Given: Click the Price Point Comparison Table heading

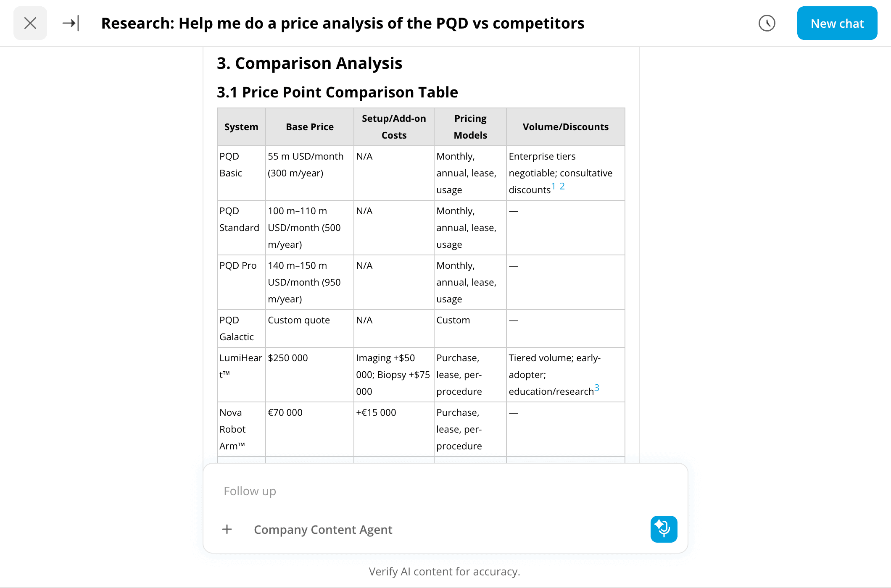Looking at the screenshot, I should (337, 92).
